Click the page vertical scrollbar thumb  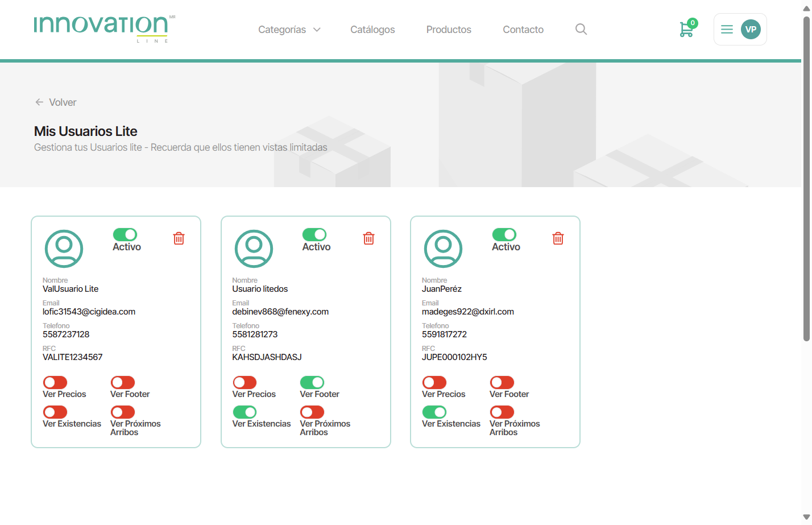coord(806,179)
